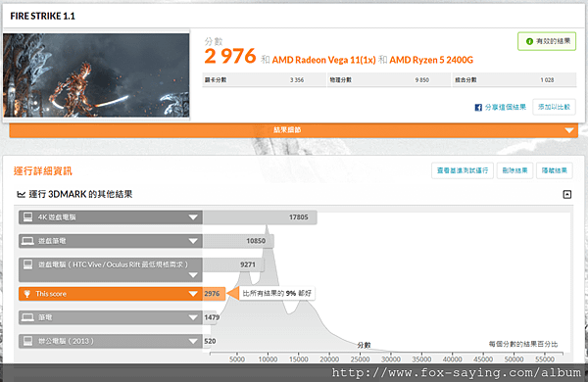Click the 520 score value
The width and height of the screenshot is (588, 382).
tap(210, 341)
